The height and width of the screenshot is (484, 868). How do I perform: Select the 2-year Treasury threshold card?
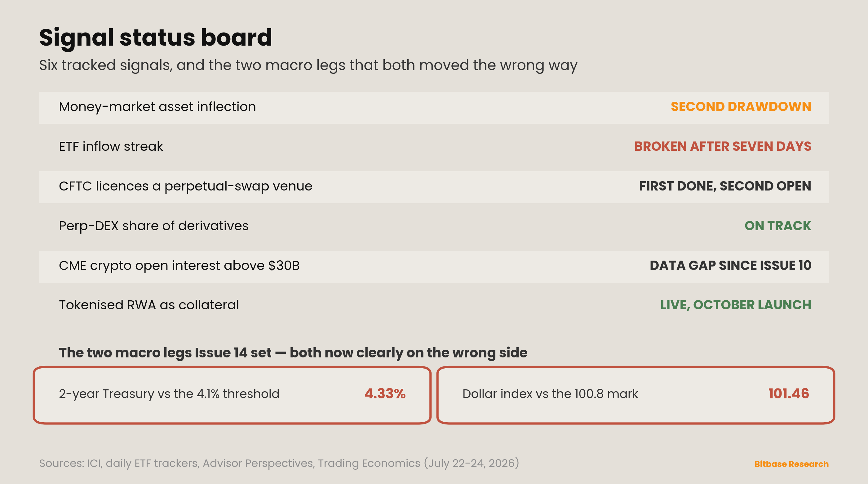click(x=232, y=395)
